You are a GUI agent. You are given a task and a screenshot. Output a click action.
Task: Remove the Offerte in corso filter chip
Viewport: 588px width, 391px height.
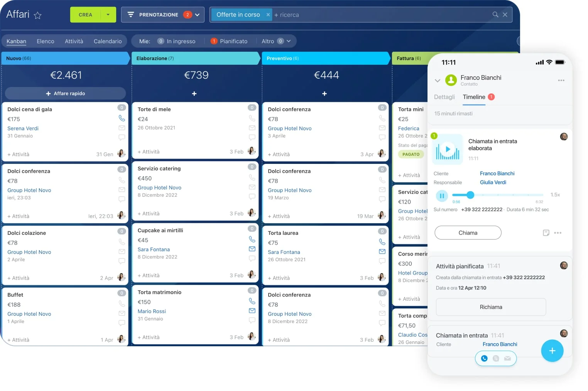click(268, 15)
